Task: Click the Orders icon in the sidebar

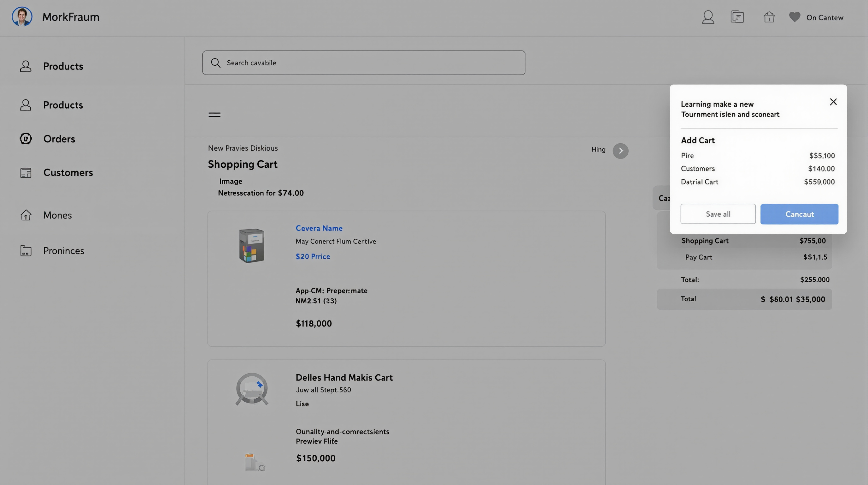Action: pyautogui.click(x=26, y=139)
